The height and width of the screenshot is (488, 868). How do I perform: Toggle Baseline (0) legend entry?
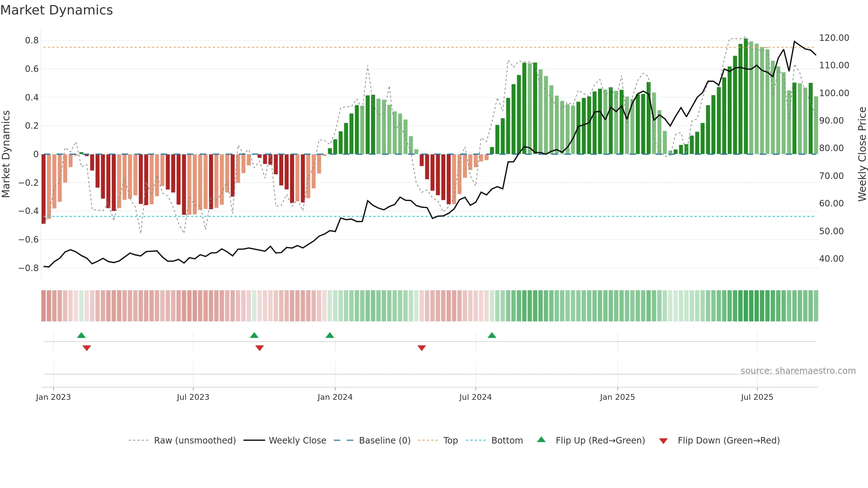pyautogui.click(x=372, y=440)
